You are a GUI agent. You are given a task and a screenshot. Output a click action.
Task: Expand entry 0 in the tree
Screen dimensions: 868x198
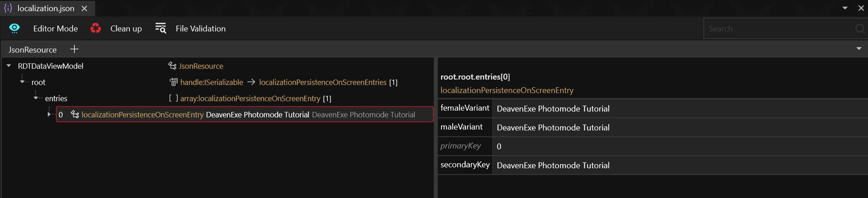pyautogui.click(x=49, y=114)
